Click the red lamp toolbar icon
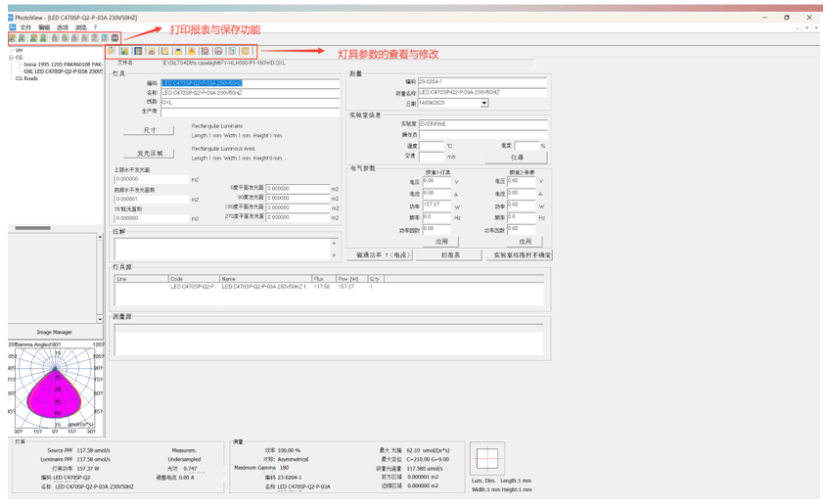 (x=152, y=51)
